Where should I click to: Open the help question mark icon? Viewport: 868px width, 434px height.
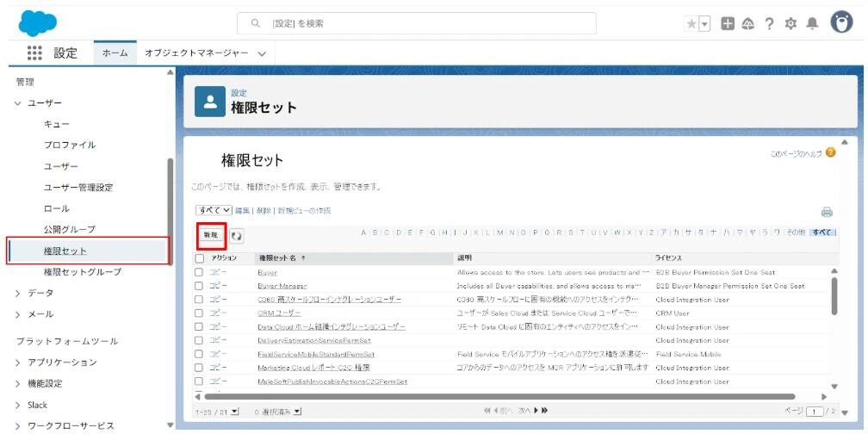click(x=769, y=24)
